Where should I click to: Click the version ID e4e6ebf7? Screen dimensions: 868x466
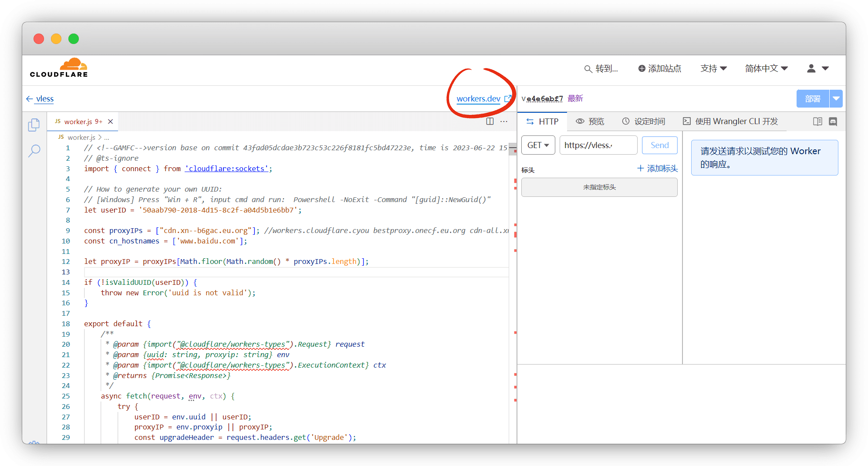[x=545, y=99]
